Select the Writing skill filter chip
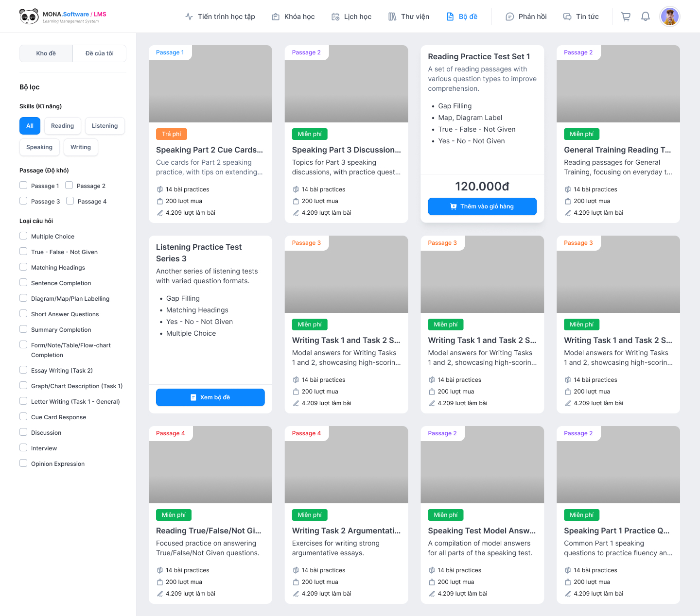700x616 pixels. coord(81,147)
